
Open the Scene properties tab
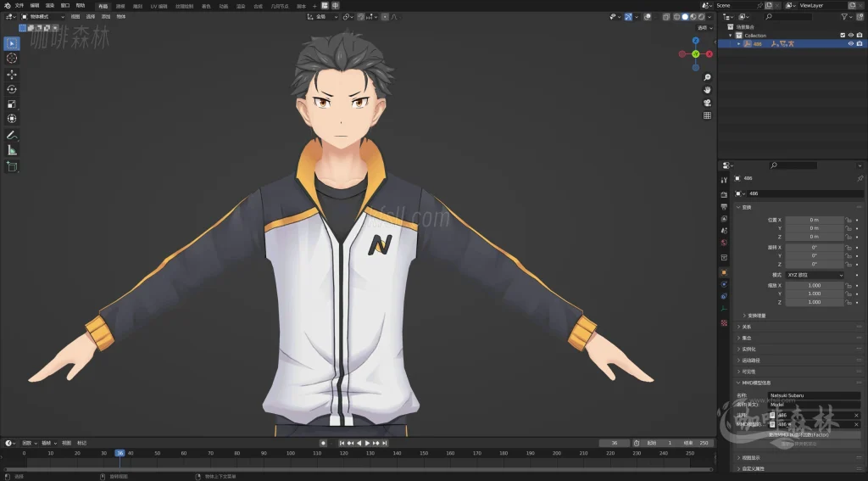pos(724,231)
